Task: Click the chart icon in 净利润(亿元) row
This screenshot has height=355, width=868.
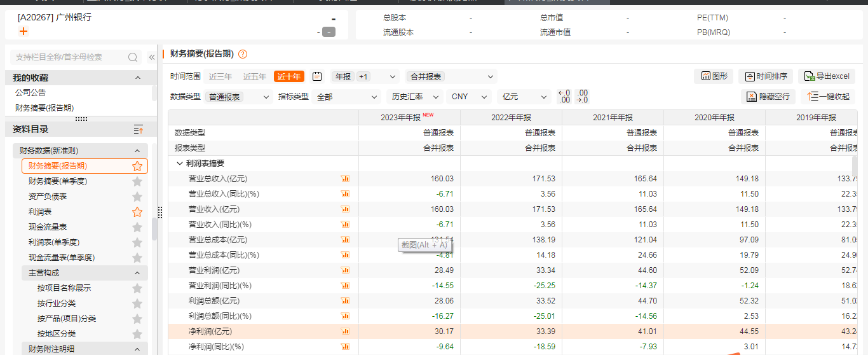Action: (x=346, y=331)
